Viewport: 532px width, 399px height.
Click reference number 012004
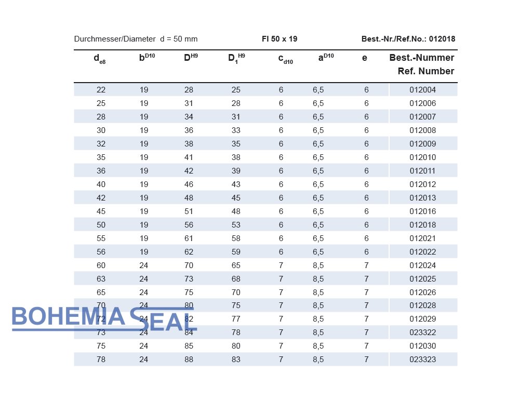point(422,90)
